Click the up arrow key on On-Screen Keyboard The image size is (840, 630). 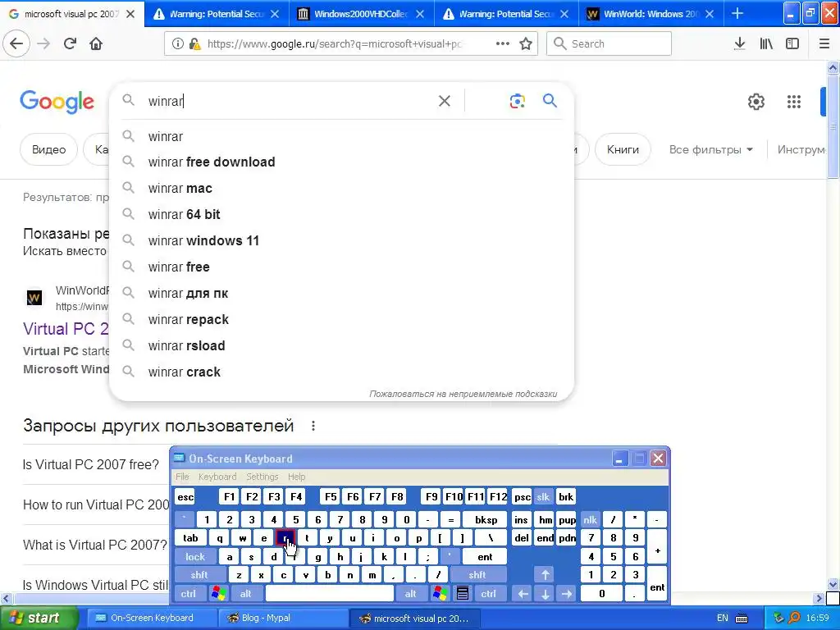[x=545, y=575]
